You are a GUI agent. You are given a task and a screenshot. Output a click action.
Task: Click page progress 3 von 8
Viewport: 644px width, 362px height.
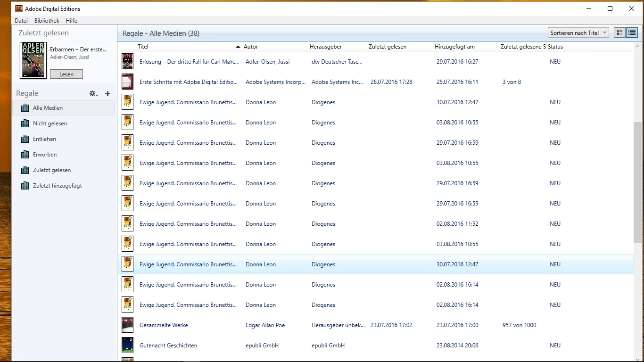(x=512, y=82)
